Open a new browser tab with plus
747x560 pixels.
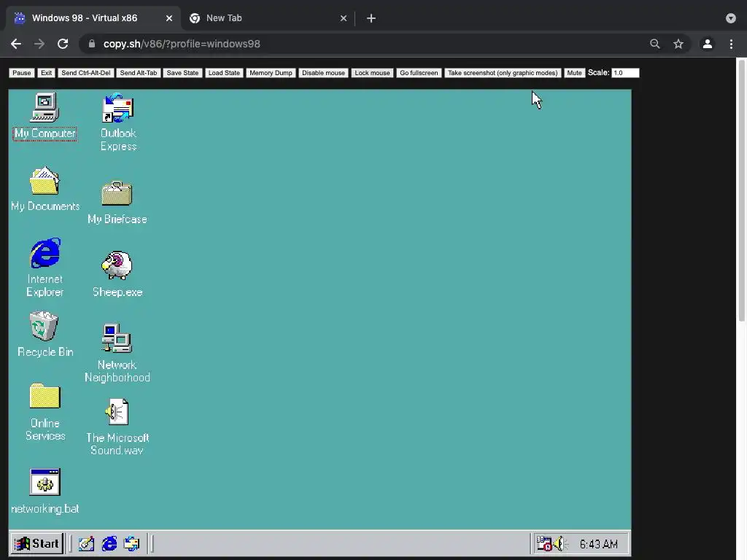(x=371, y=18)
